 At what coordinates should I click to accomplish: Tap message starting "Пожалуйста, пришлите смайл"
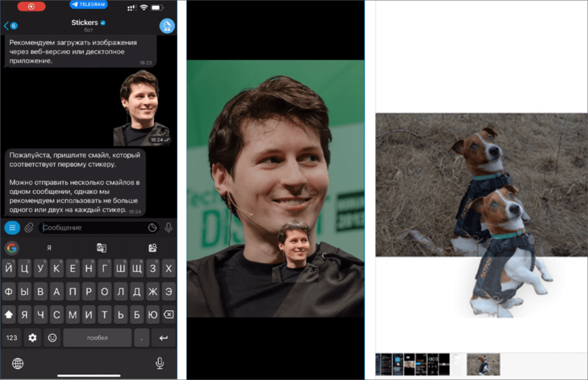(75, 182)
